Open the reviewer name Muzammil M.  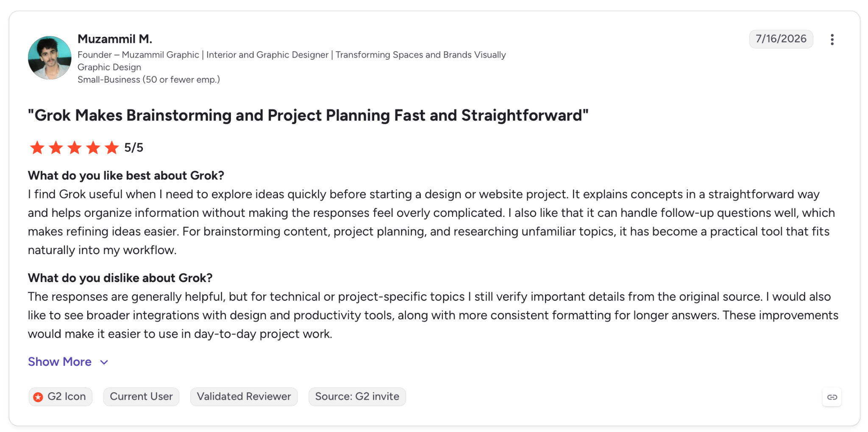[115, 39]
